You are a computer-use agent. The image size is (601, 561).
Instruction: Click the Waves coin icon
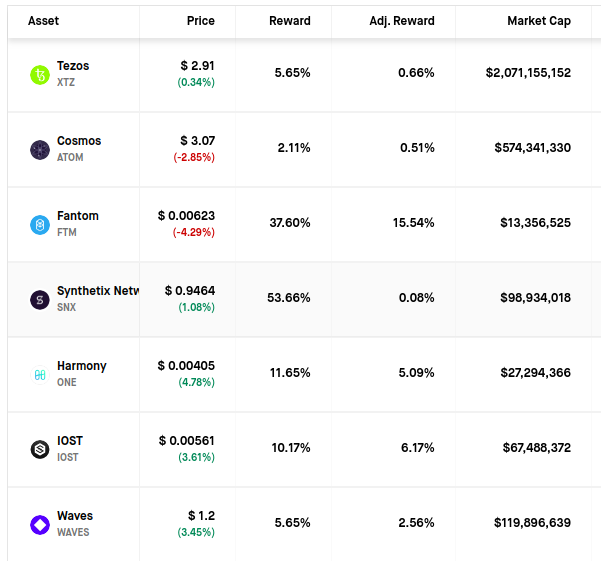point(40,525)
